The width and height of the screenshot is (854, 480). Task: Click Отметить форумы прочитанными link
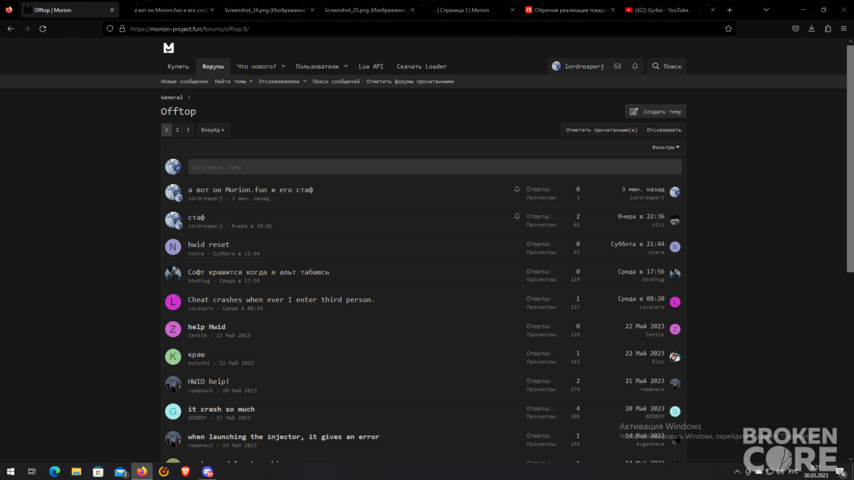(410, 81)
